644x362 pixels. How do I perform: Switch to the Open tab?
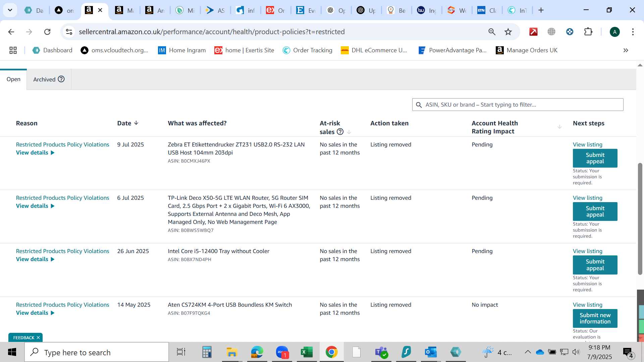(13, 79)
